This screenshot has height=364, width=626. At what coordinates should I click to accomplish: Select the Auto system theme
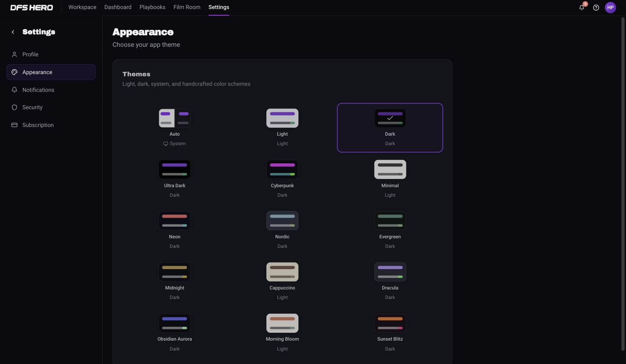point(174,127)
